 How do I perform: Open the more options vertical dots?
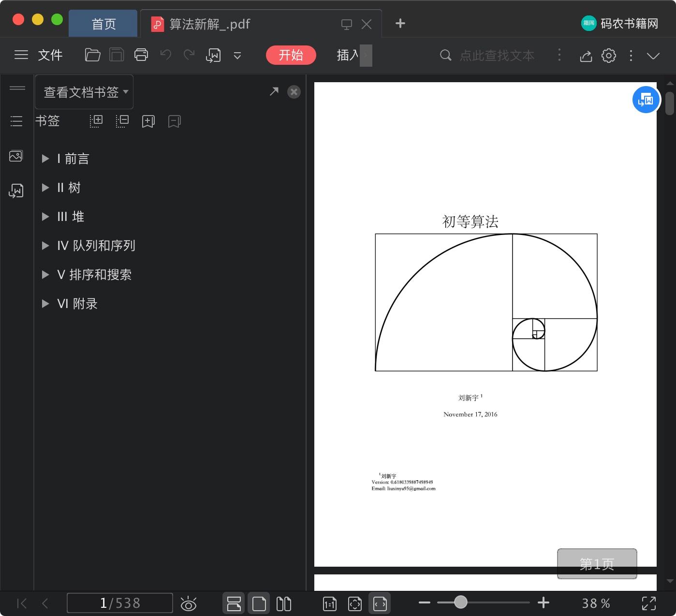click(631, 56)
